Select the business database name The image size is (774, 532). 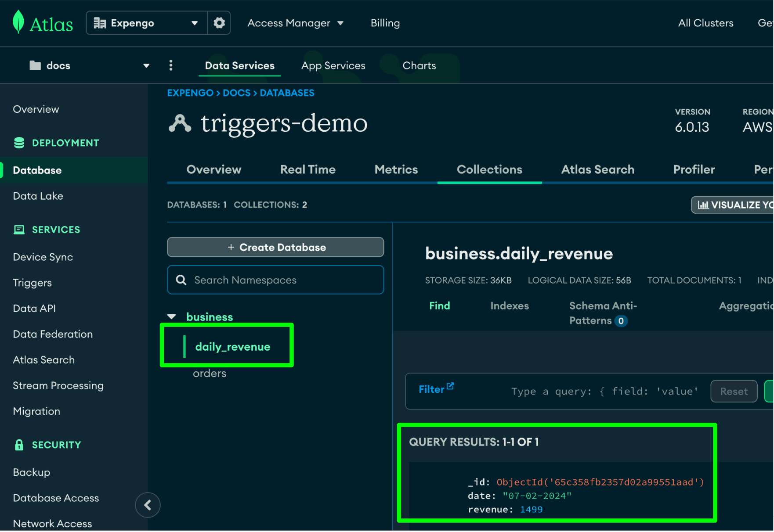click(x=210, y=317)
